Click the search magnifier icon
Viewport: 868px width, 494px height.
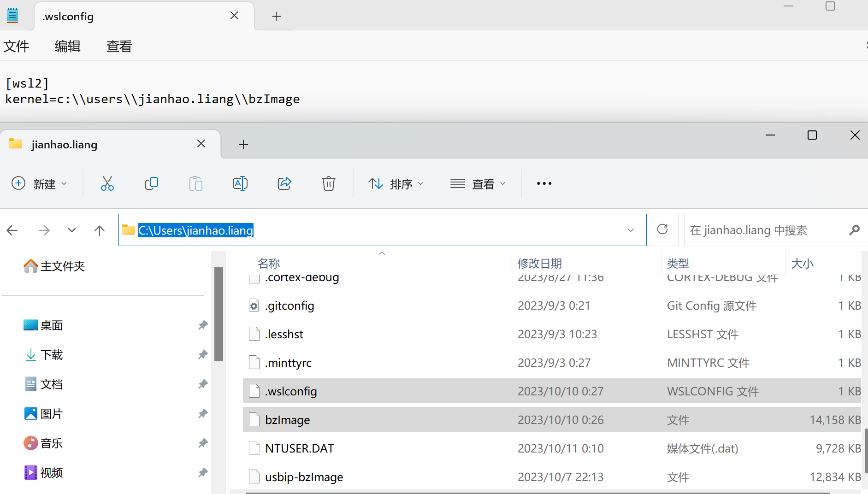tap(854, 230)
